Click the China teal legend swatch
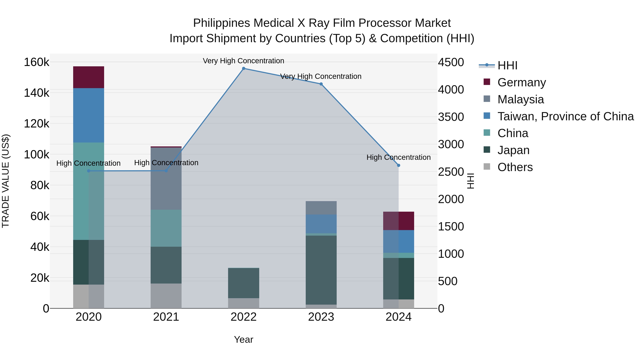The image size is (644, 362). (487, 133)
